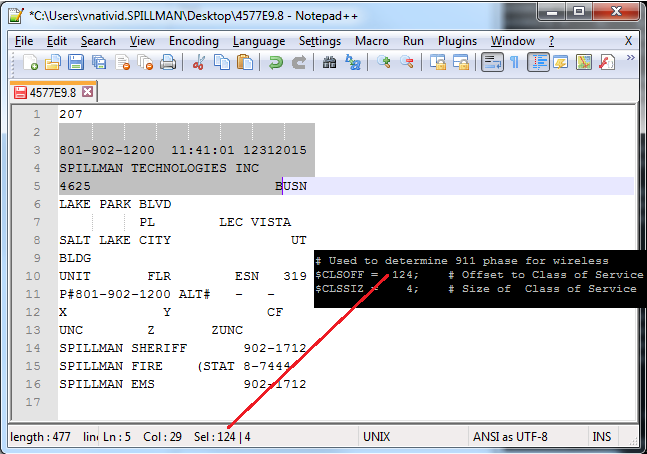Open Find with the binoculars icon
This screenshot has height=454, width=647.
(329, 63)
